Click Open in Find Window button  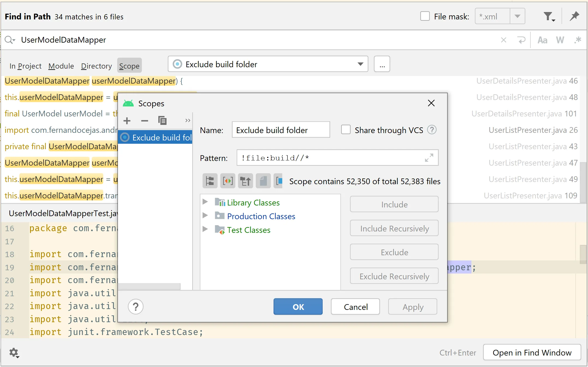click(x=532, y=353)
